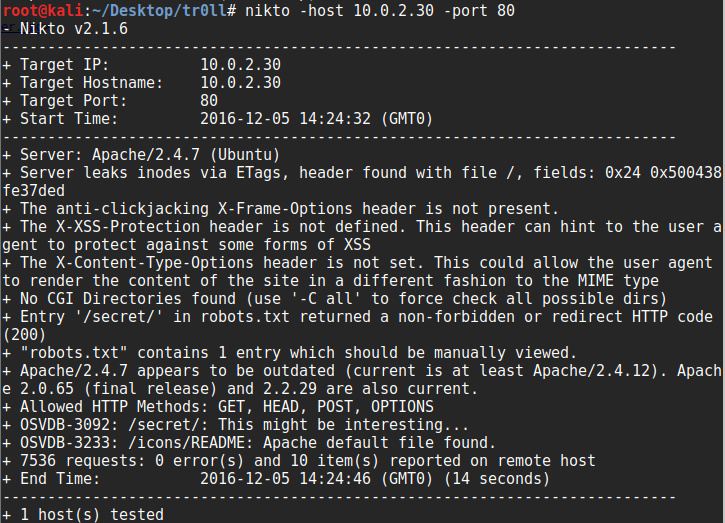
Task: Click the "robots.txt" contains 1 entry line
Action: [289, 353]
